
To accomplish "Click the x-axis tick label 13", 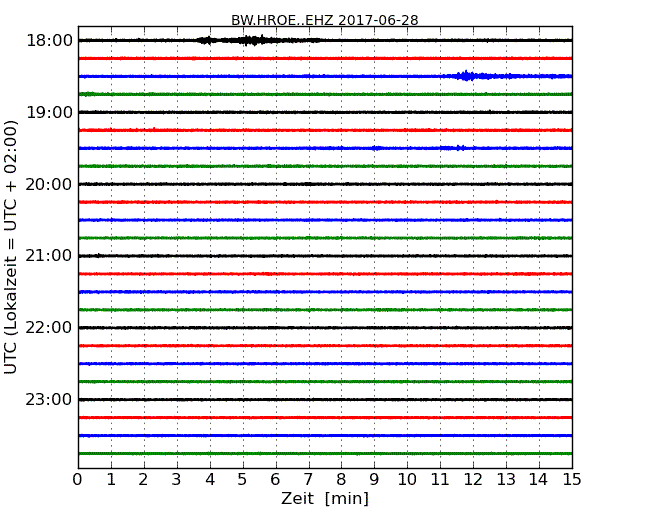I will click(506, 480).
